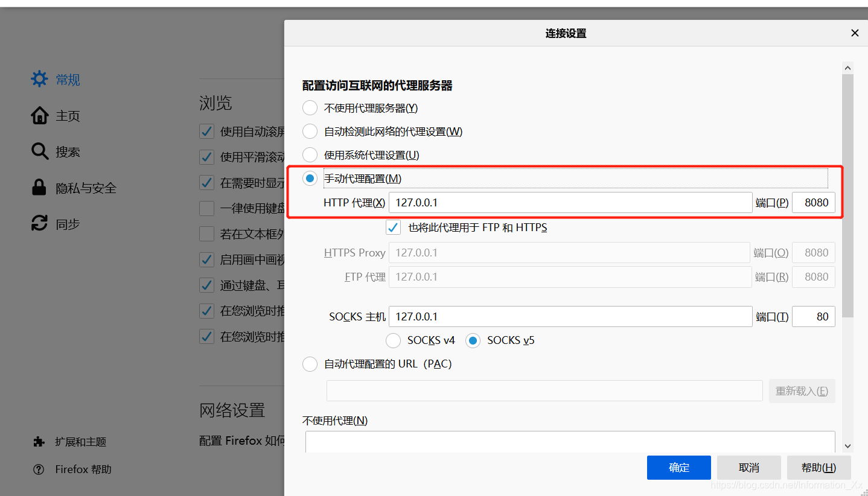
Task: Select 不使用代理服务器 radio option
Action: pos(310,108)
